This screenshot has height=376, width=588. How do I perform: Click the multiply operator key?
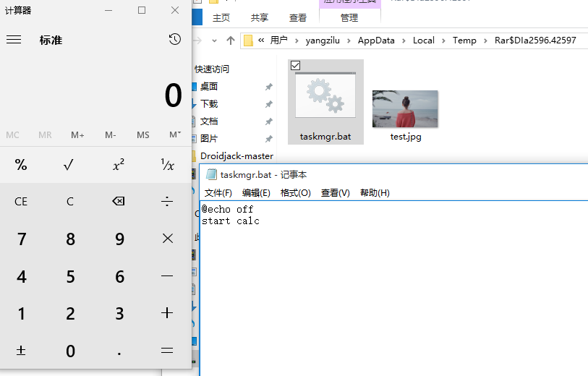167,239
